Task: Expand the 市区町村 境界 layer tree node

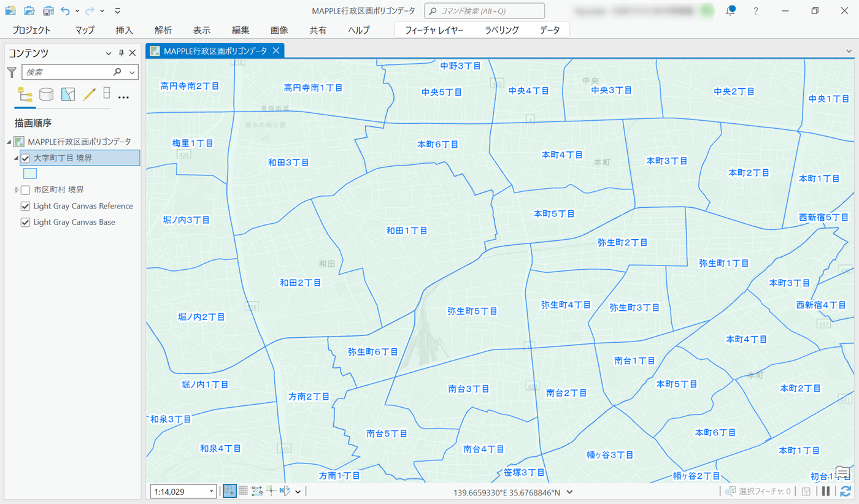Action: click(17, 190)
